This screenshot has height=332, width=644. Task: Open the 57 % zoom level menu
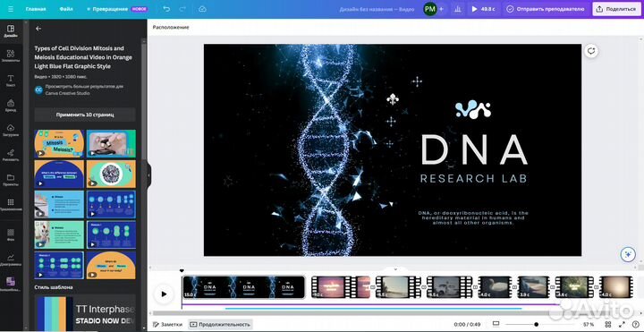tap(589, 324)
